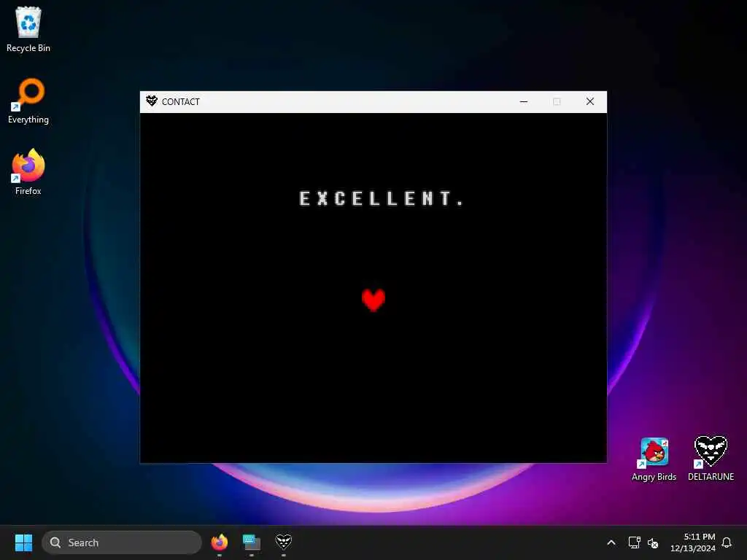Viewport: 747px width, 560px height.
Task: Click the CONTACT window title text
Action: tap(181, 101)
